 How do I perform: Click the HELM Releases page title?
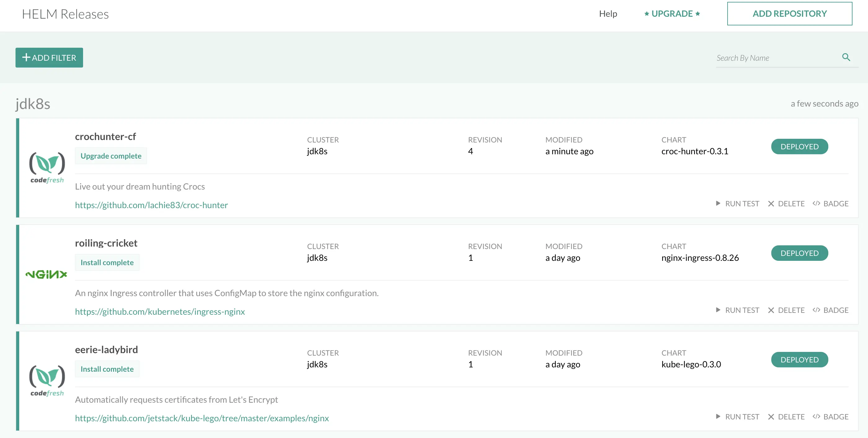(x=65, y=14)
